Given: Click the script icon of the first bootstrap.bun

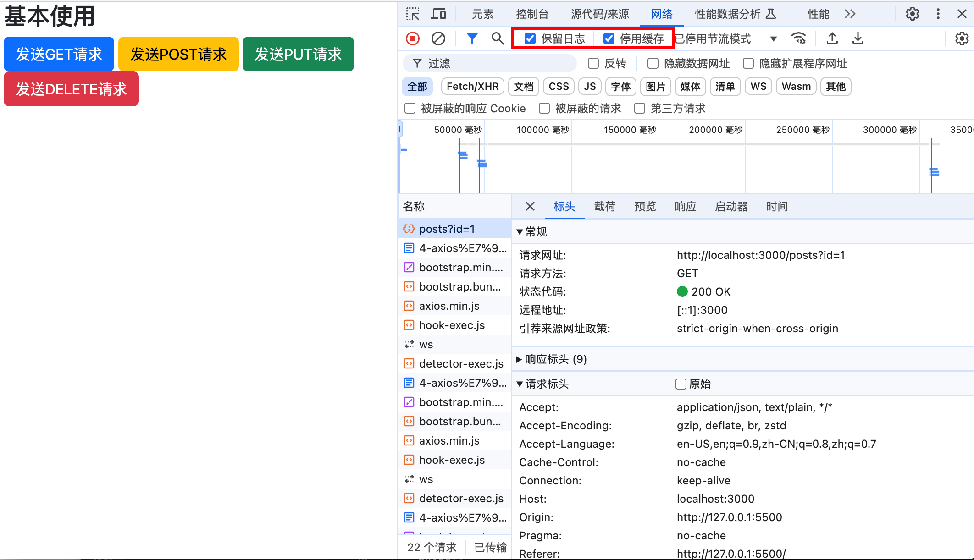Looking at the screenshot, I should point(409,286).
